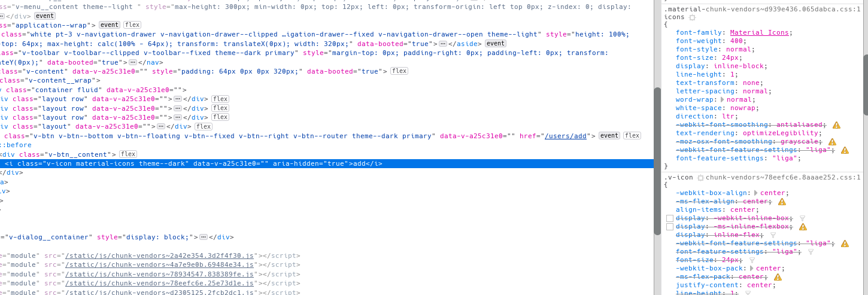This screenshot has height=295, width=868.
Task: Open script chunk-vendors~78934547.838389fe.js link
Action: [160, 274]
